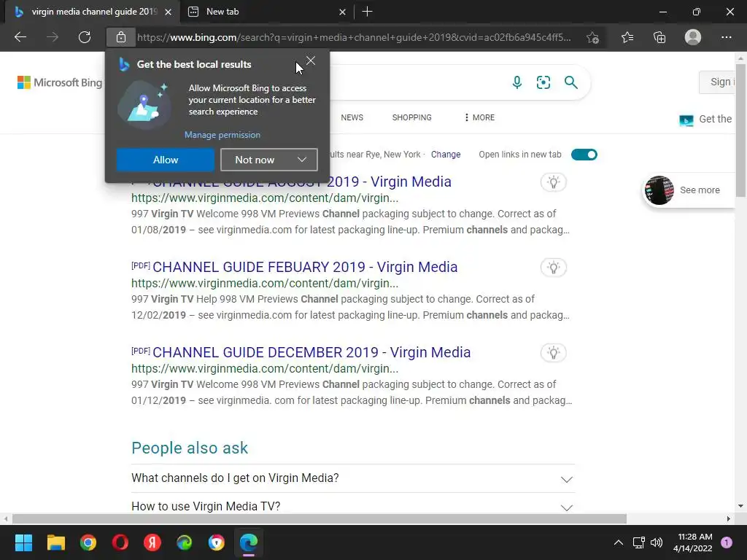Reload the current Bing page
This screenshot has height=560, width=747.
click(x=85, y=37)
